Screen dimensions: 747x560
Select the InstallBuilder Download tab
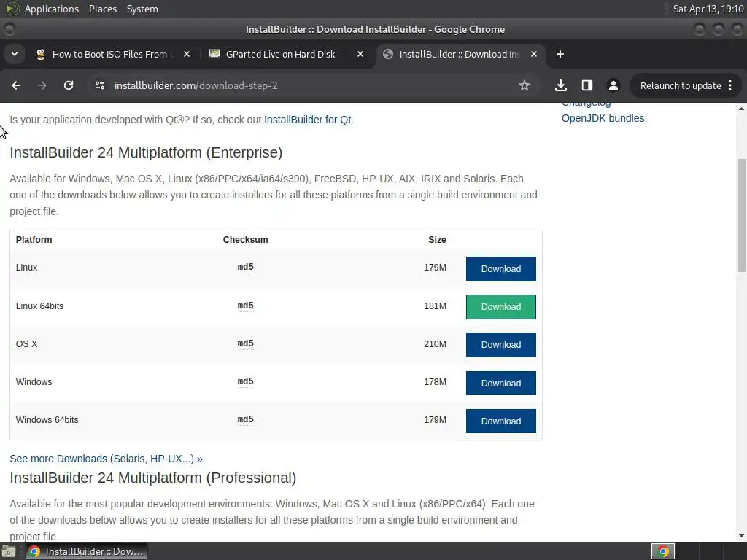click(460, 54)
